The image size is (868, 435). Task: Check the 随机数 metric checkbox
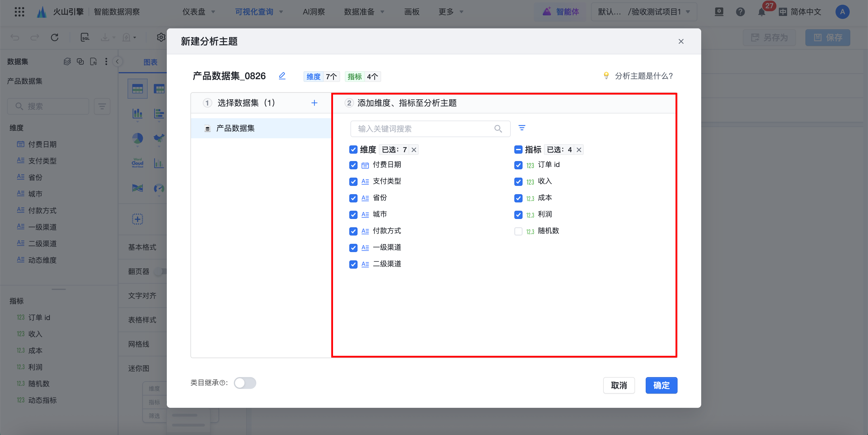pos(518,231)
